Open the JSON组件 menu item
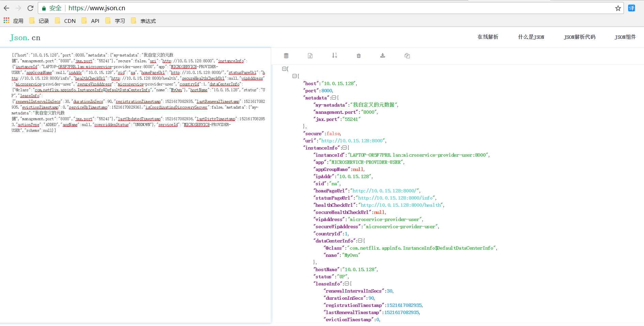 (x=625, y=37)
